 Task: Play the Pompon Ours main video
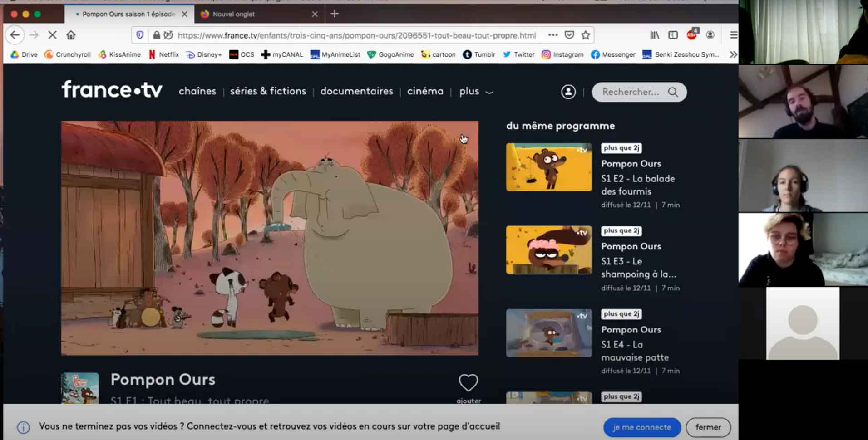click(x=270, y=238)
